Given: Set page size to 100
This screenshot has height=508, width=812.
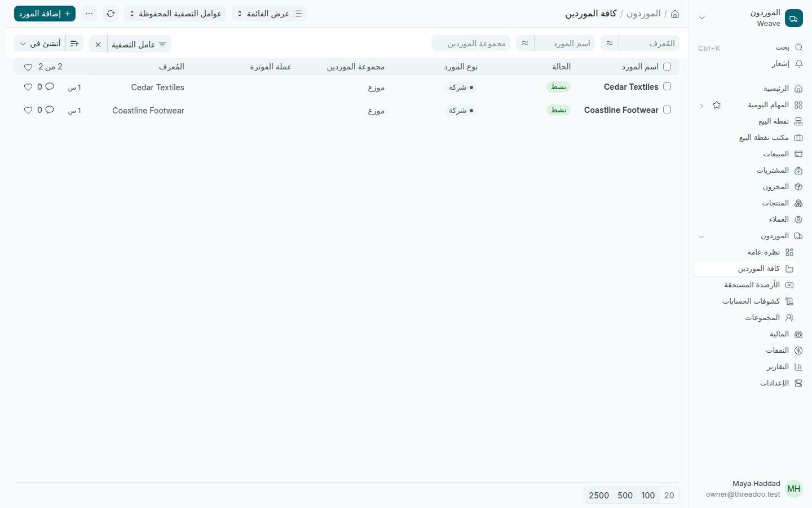Looking at the screenshot, I should point(648,496).
